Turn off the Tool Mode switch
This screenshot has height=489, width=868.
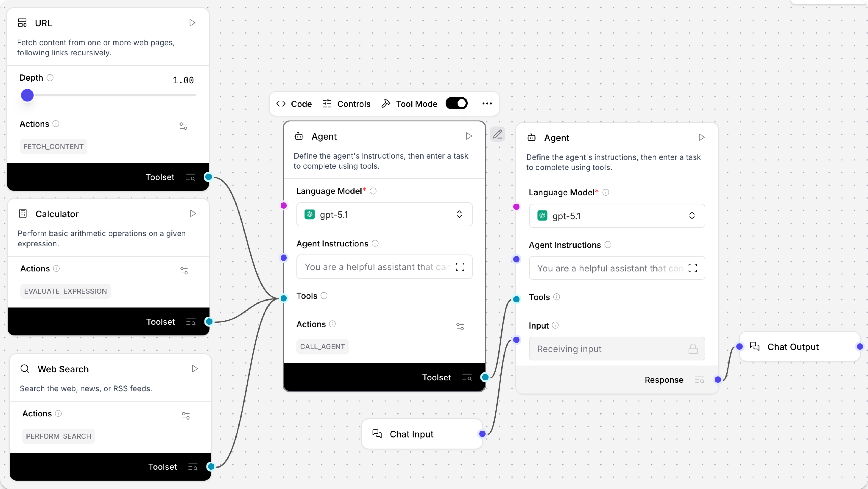[x=456, y=104]
